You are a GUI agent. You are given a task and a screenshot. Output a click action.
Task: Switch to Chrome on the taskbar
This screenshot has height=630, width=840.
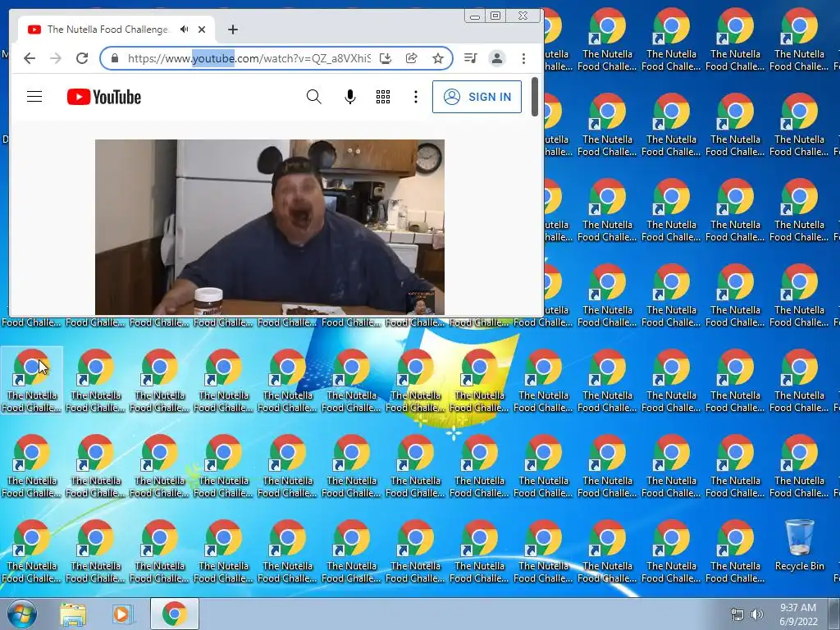(174, 614)
